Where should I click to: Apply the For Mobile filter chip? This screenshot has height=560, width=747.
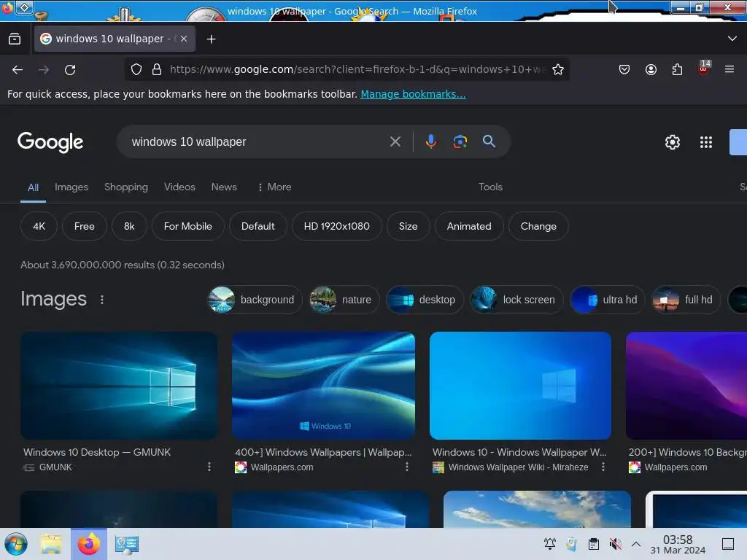pos(188,226)
